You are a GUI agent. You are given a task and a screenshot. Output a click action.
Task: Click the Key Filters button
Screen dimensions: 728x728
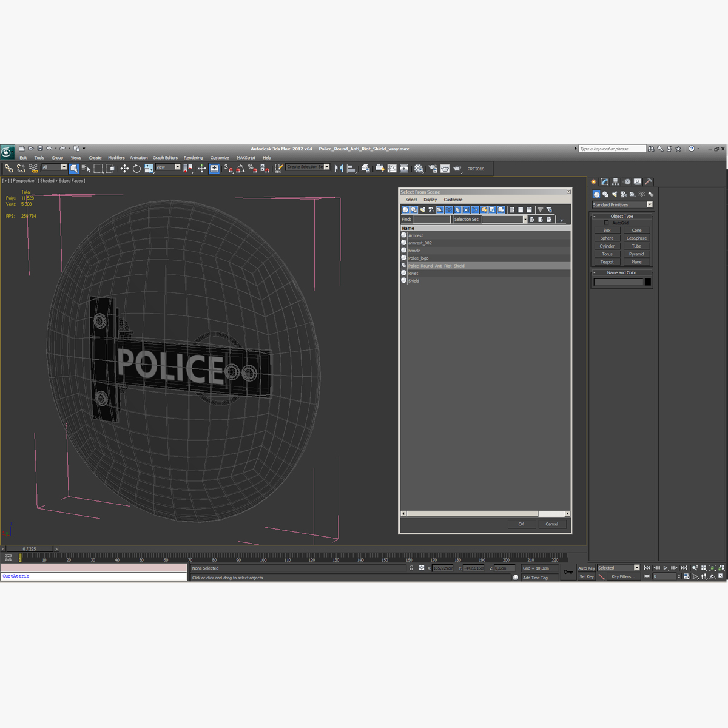click(x=623, y=577)
